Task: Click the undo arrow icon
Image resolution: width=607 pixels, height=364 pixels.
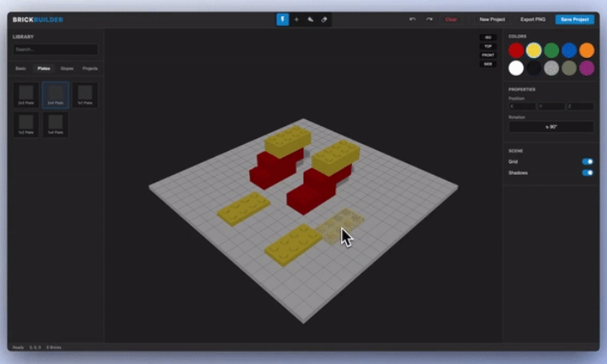Action: pyautogui.click(x=413, y=19)
